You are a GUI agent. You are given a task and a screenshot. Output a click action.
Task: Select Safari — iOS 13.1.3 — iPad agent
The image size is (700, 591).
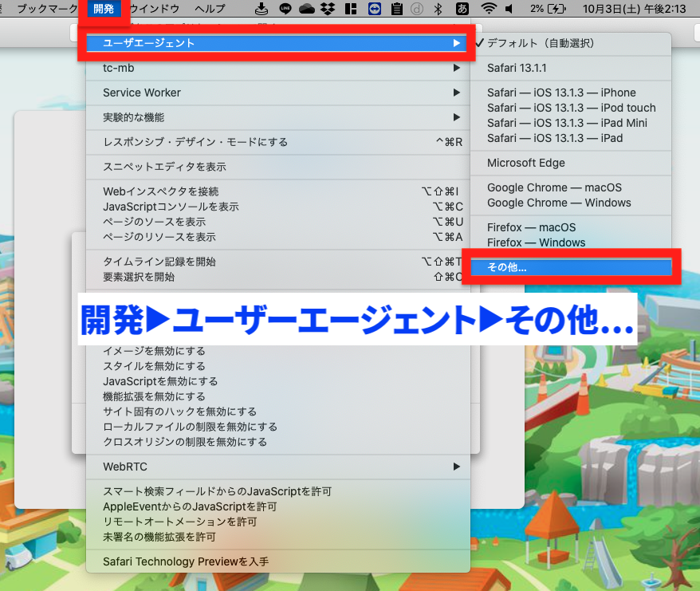click(x=571, y=138)
